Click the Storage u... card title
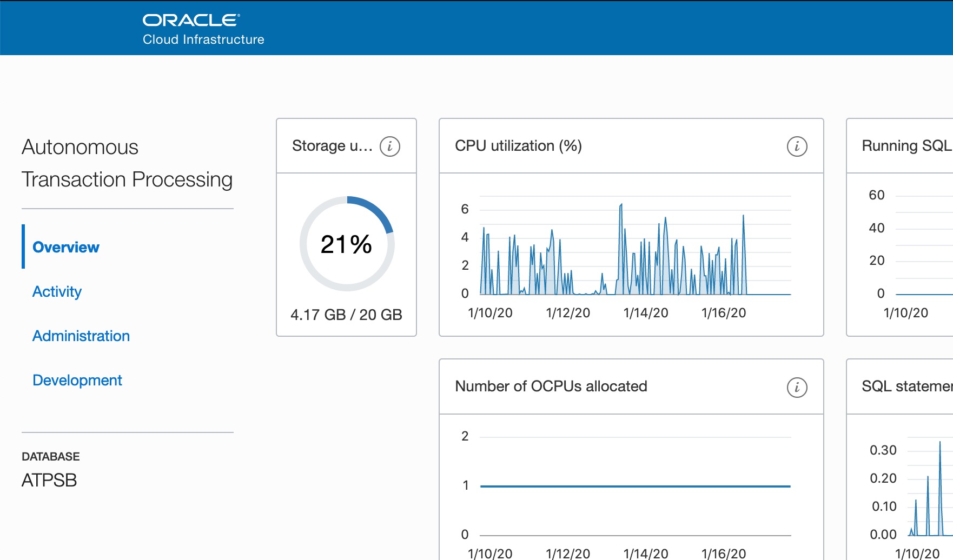This screenshot has height=560, width=953. coord(332,146)
